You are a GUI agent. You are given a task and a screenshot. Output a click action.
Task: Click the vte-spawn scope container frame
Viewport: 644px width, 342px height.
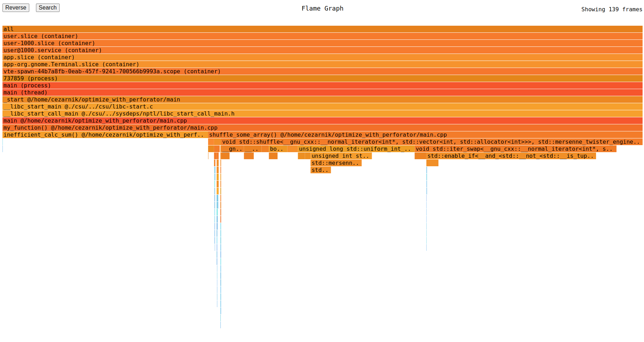[x=317, y=71]
